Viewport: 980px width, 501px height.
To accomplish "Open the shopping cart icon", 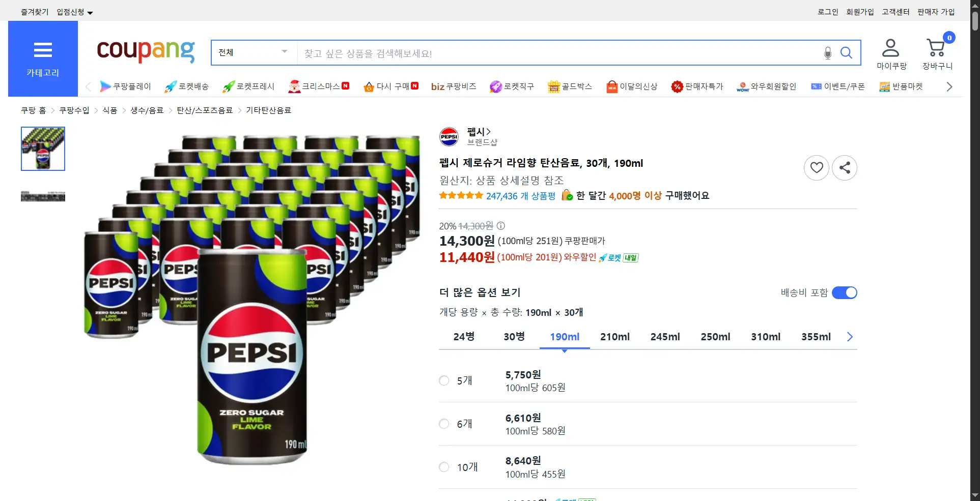I will click(x=936, y=49).
